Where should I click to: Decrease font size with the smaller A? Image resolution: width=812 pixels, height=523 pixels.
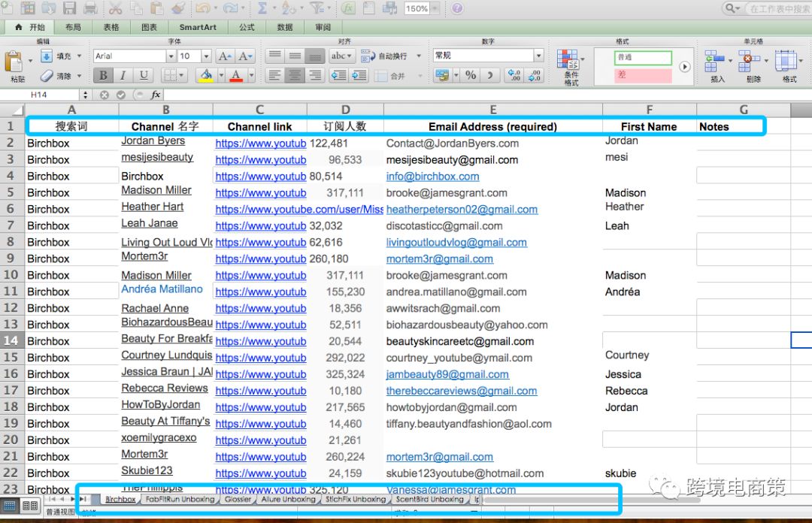tap(244, 56)
